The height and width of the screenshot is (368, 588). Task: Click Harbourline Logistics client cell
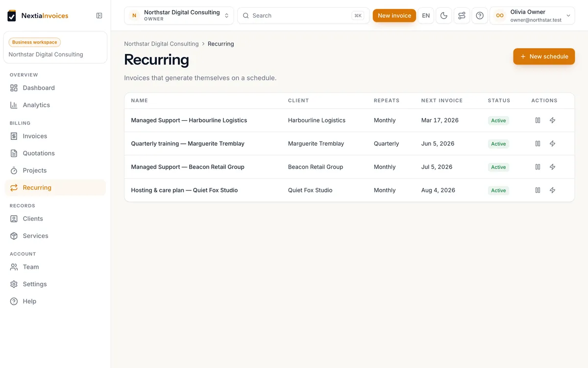317,120
